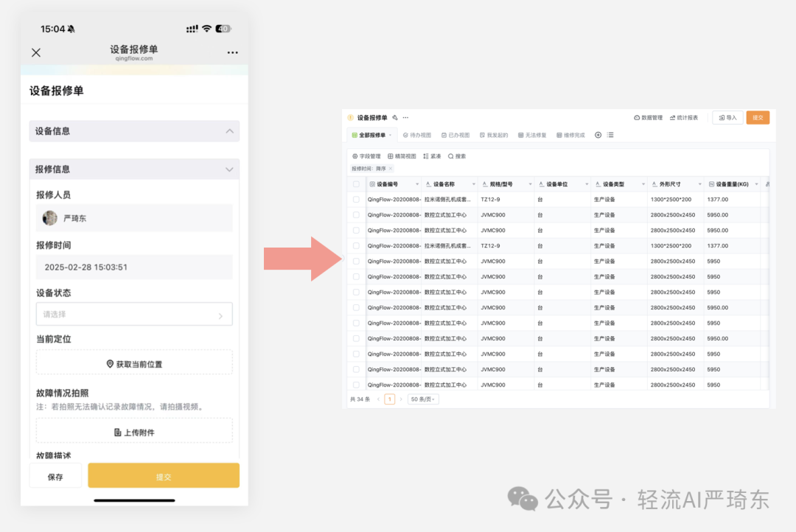Viewport: 796px width, 532px height.
Task: Expand the 报修信息 section chevron
Action: pyautogui.click(x=229, y=169)
